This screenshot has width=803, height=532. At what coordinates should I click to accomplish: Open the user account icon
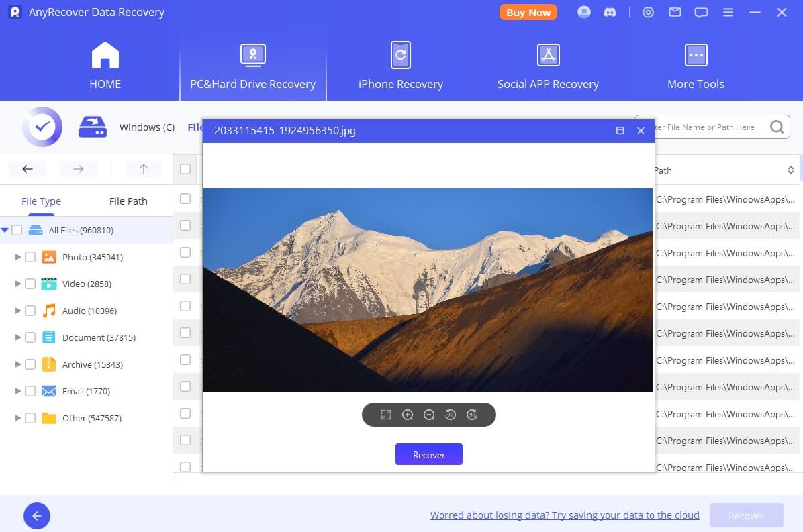[x=584, y=13]
